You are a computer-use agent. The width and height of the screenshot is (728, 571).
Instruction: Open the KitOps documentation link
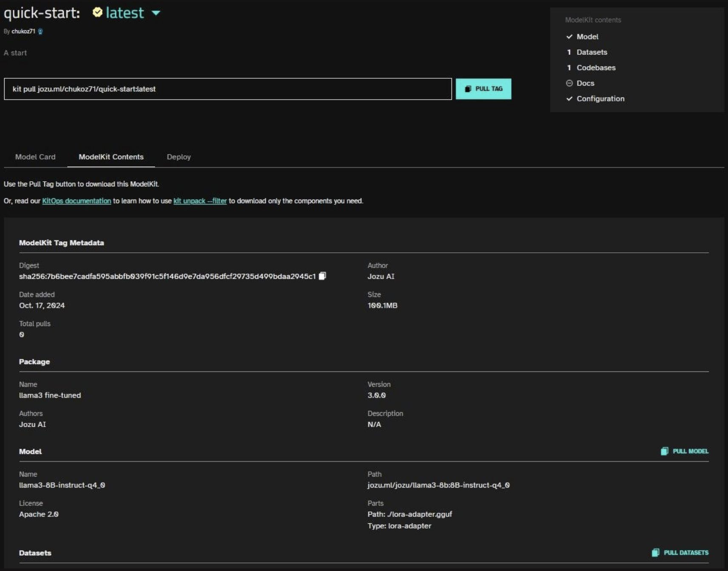[x=77, y=201]
